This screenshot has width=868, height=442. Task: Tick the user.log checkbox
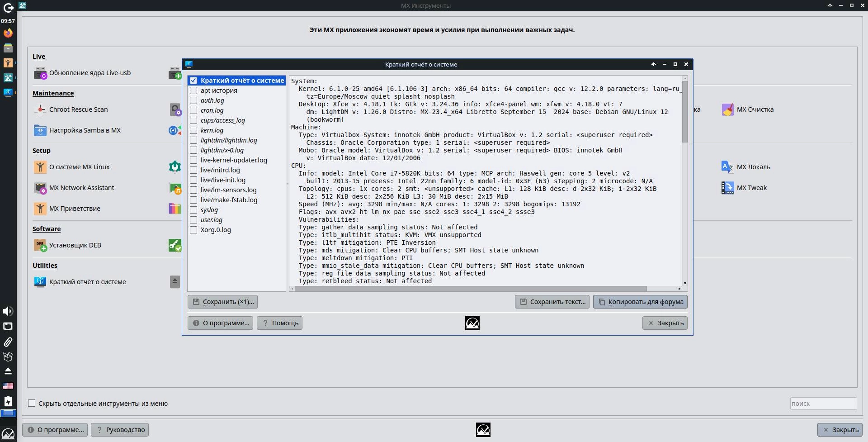click(x=193, y=220)
